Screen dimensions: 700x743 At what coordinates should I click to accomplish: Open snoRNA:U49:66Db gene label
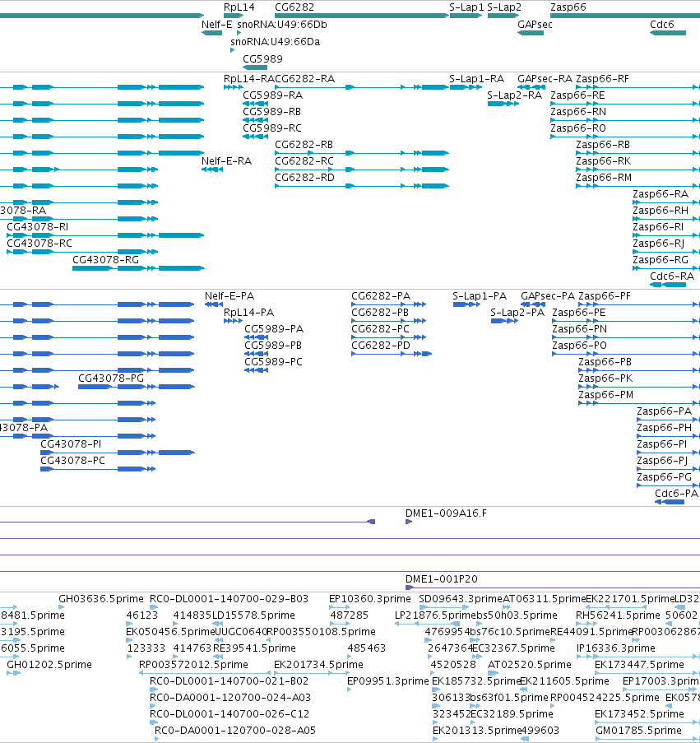[x=282, y=25]
